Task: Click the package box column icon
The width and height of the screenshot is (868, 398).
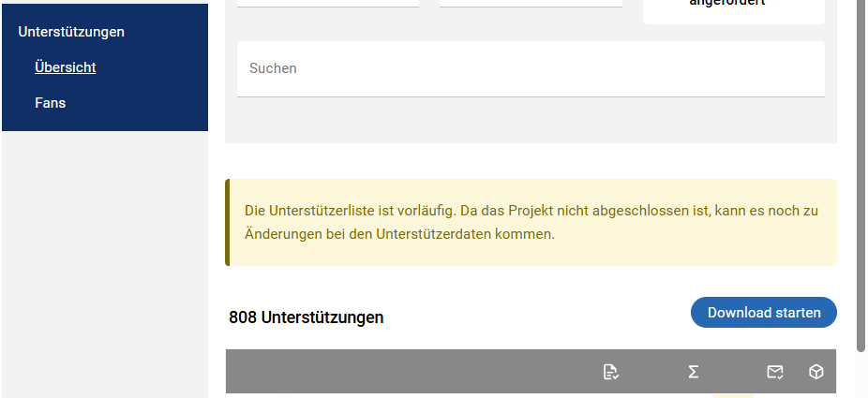Action: coord(816,373)
